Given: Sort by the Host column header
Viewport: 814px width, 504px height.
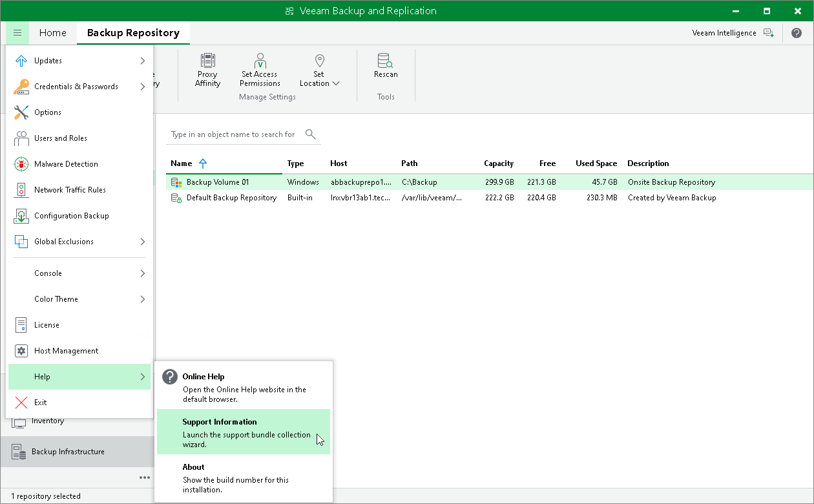Looking at the screenshot, I should click(339, 163).
